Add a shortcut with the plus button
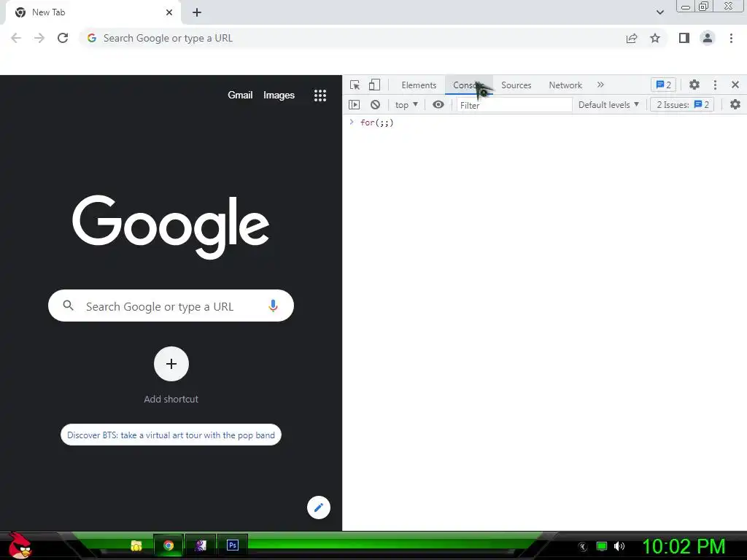747x560 pixels. pos(171,364)
